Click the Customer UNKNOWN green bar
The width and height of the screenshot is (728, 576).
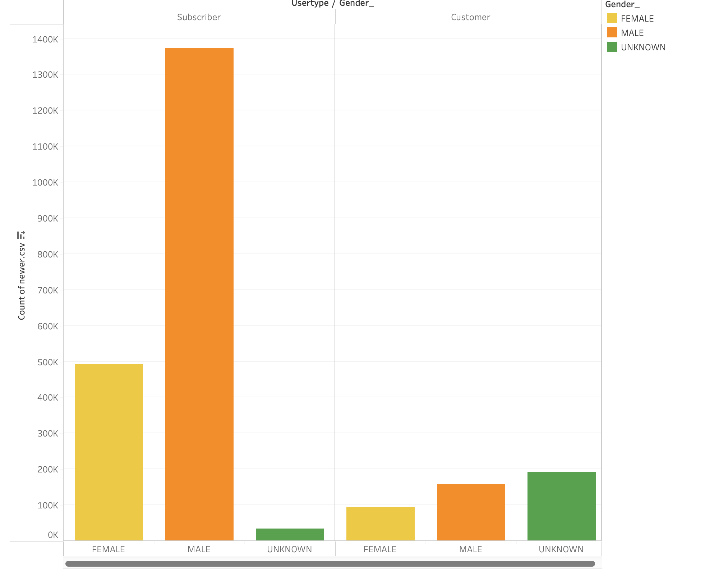point(561,506)
